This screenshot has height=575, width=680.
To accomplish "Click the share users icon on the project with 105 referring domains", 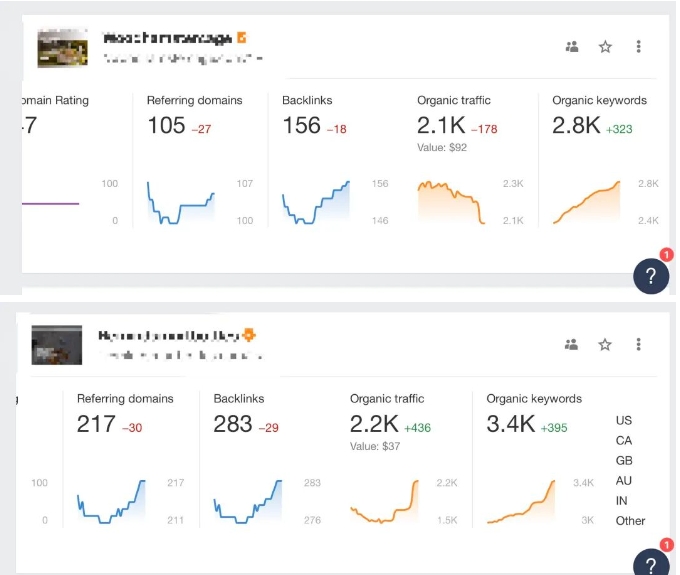I will (572, 46).
